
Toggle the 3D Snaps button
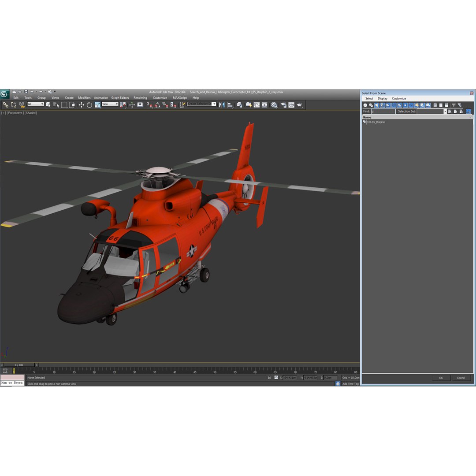click(149, 105)
